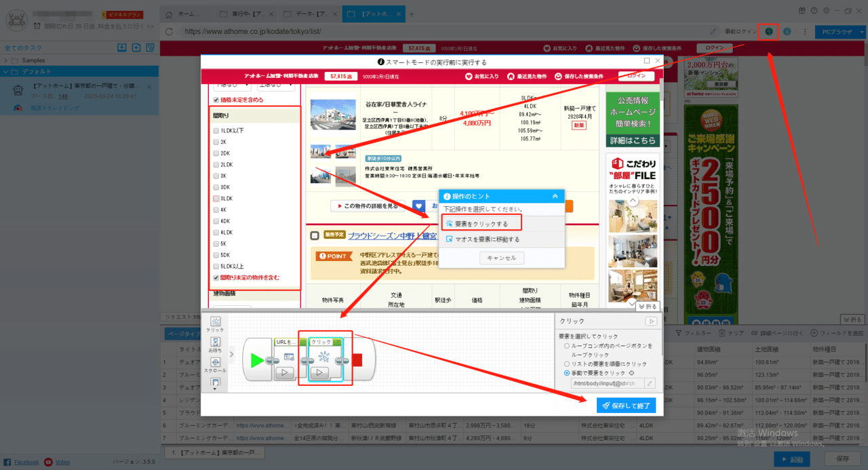Click 保存して終了 button
Image resolution: width=868 pixels, height=470 pixels.
626,405
